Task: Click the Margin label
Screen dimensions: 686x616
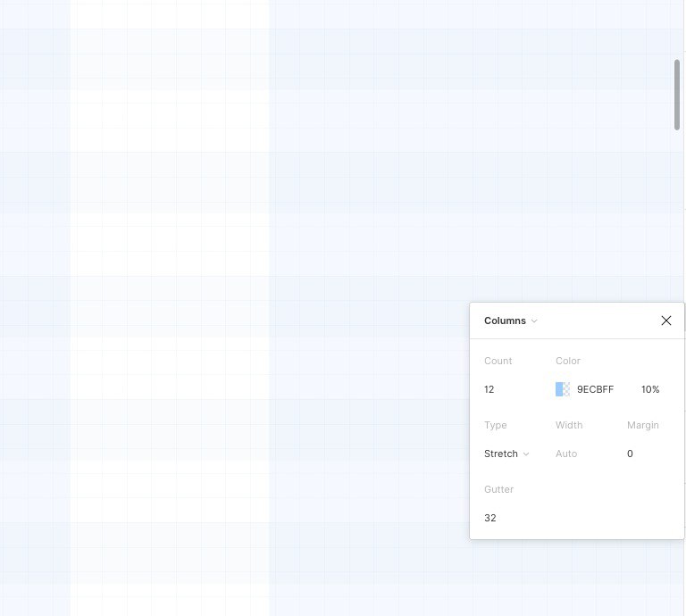Action: pyautogui.click(x=643, y=425)
